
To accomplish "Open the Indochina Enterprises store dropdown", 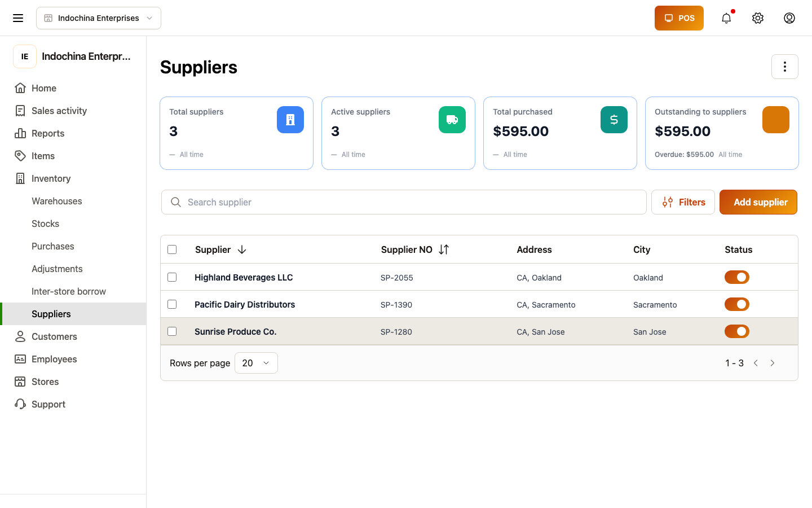I will click(x=99, y=18).
